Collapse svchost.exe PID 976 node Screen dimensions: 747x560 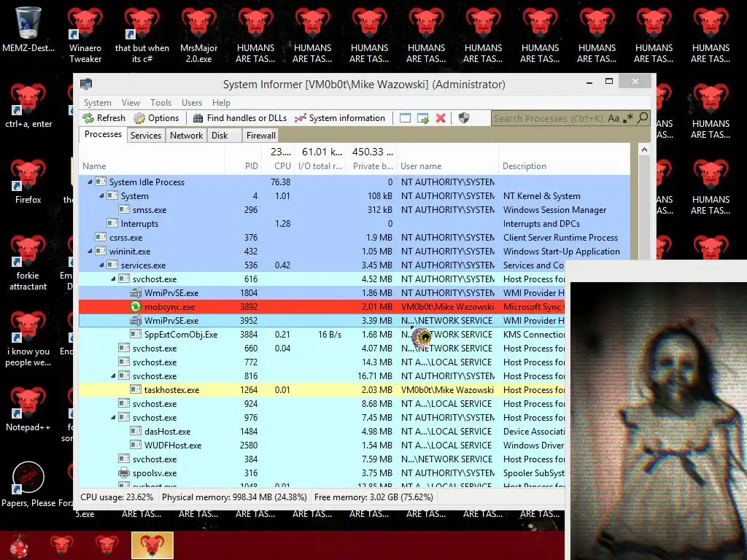[x=113, y=417]
